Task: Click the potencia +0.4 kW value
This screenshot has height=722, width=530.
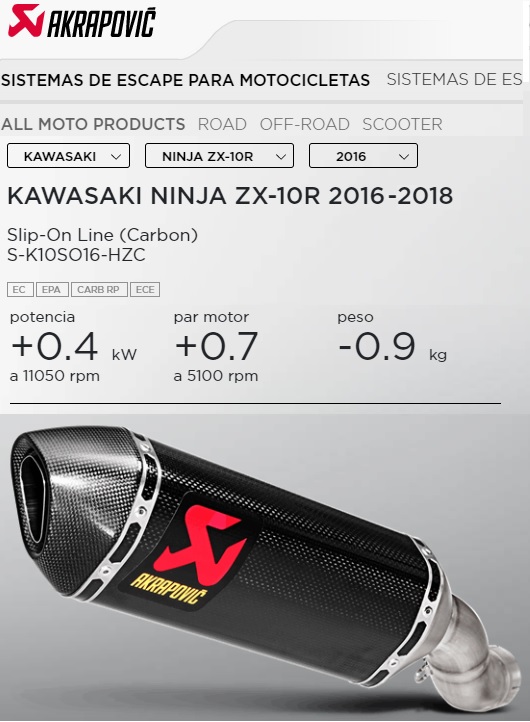Action: click(x=73, y=346)
